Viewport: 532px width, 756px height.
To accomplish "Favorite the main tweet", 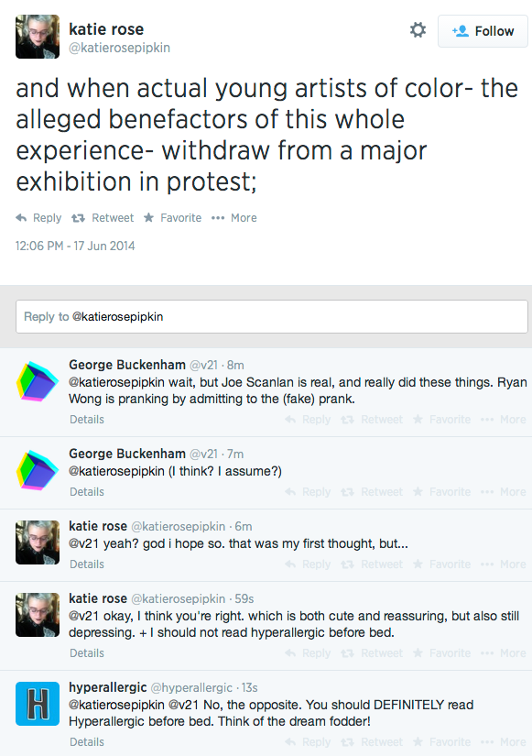I will click(x=171, y=217).
